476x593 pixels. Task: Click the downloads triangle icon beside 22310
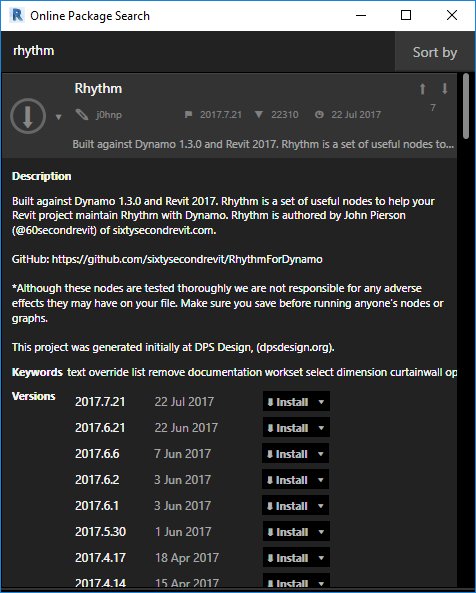coord(259,114)
